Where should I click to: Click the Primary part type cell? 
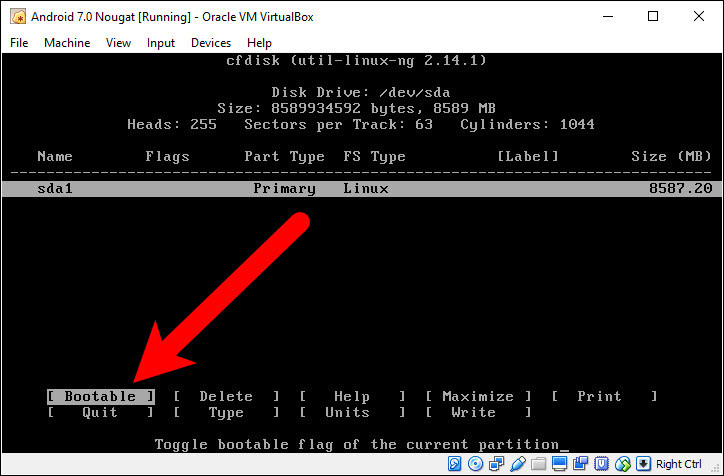point(284,188)
